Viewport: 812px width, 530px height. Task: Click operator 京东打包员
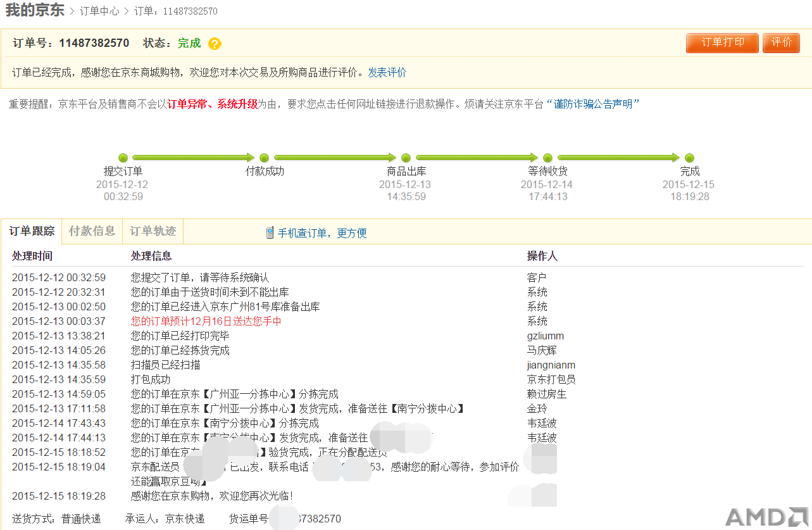pyautogui.click(x=551, y=379)
